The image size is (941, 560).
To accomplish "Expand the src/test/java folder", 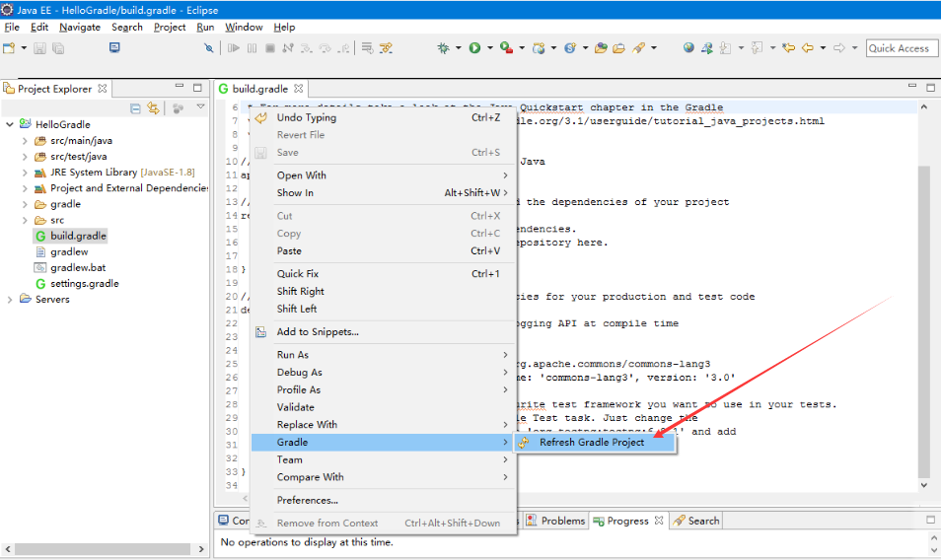I will coord(25,157).
